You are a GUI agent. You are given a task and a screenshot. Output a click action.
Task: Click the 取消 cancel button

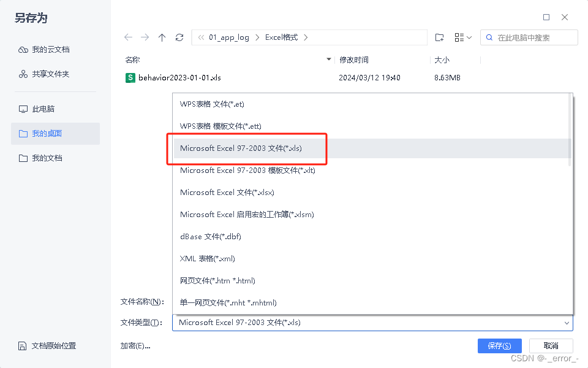click(x=551, y=345)
